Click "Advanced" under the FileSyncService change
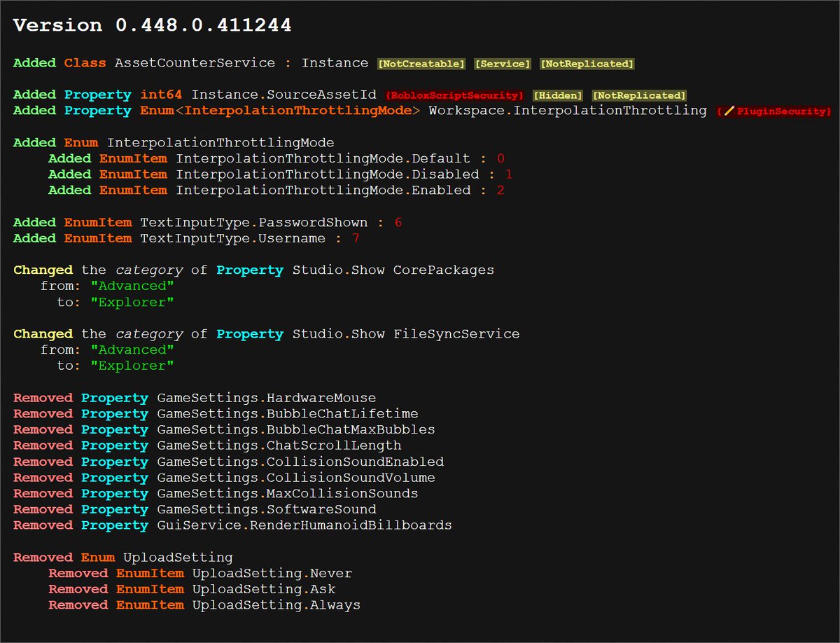840x643 pixels. click(x=132, y=350)
